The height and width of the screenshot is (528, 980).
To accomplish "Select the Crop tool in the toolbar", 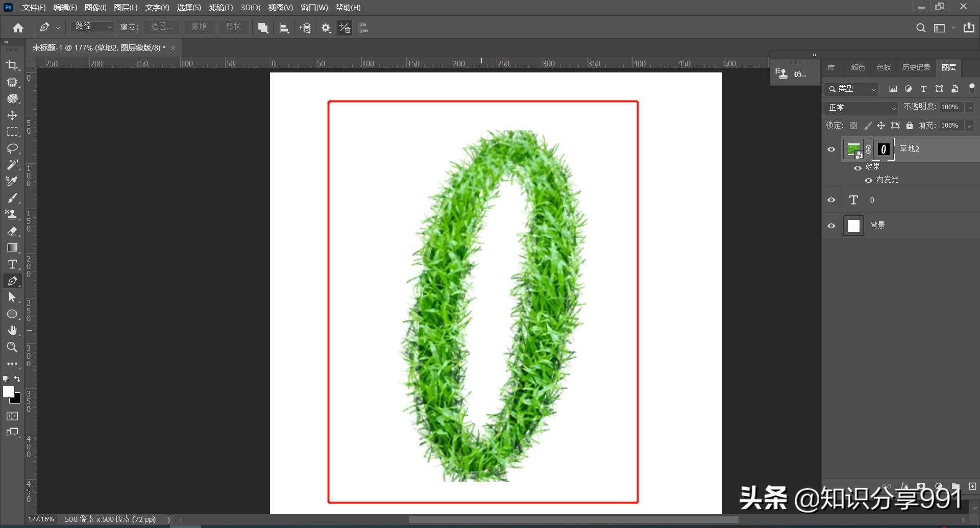I will 13,65.
